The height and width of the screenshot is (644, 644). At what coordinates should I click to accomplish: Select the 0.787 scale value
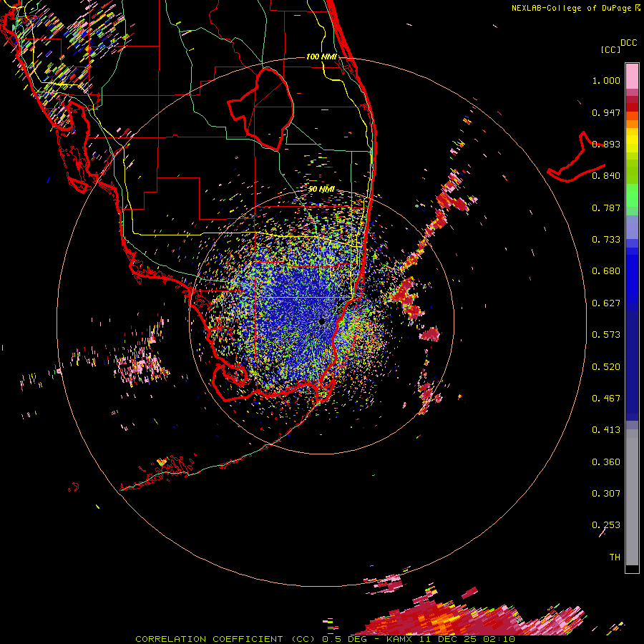(606, 208)
